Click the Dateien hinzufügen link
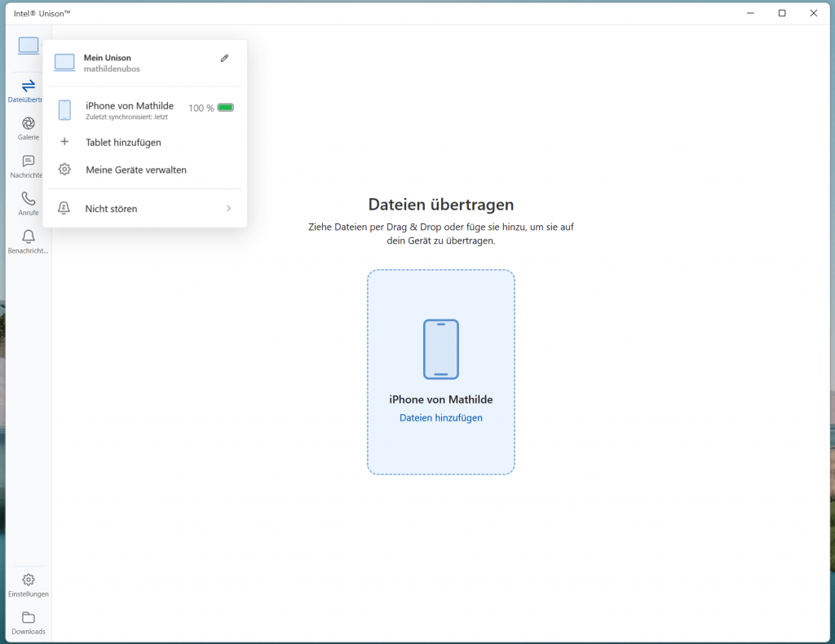The image size is (835, 644). pyautogui.click(x=441, y=418)
